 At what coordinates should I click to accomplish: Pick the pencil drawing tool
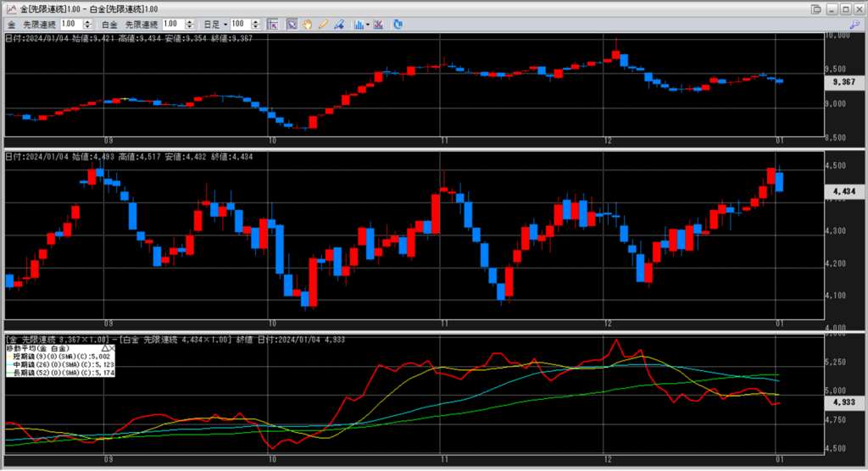tap(322, 24)
